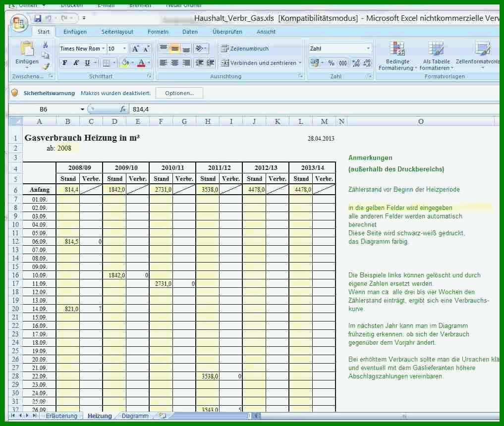This screenshot has width=504, height=426.
Task: Cut selection with the scissors icon
Action: tap(45, 45)
